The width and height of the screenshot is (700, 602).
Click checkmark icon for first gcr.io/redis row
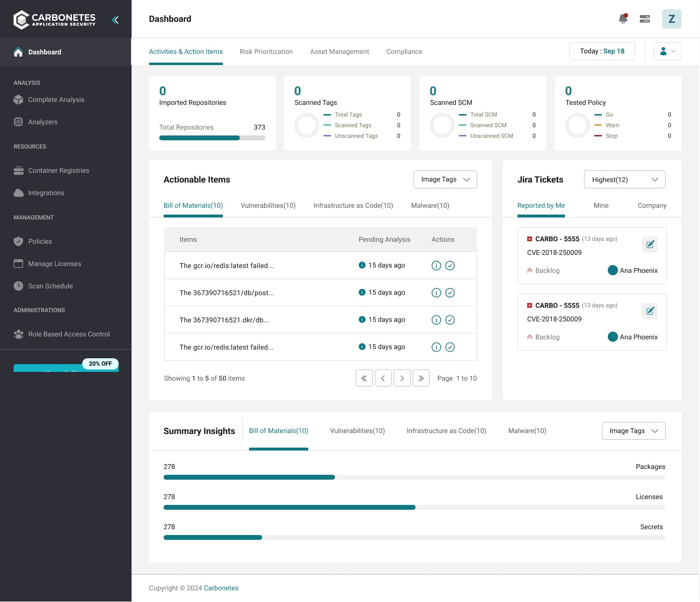coord(450,266)
